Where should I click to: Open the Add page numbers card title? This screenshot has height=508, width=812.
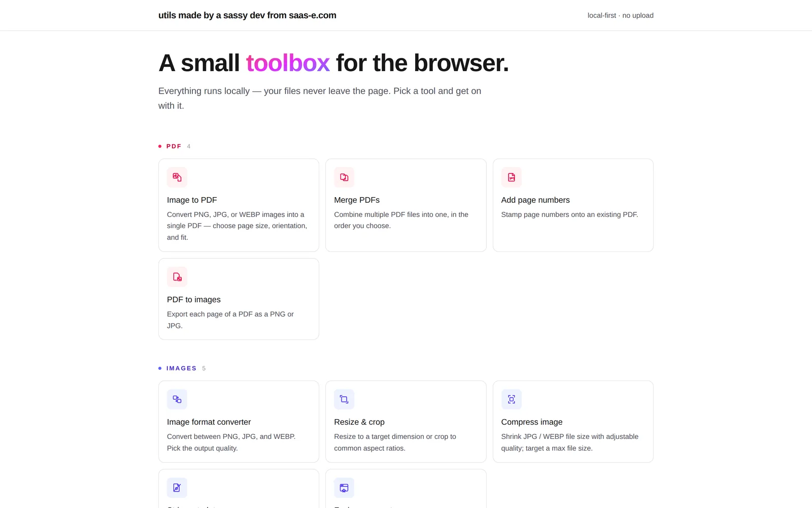click(x=535, y=200)
